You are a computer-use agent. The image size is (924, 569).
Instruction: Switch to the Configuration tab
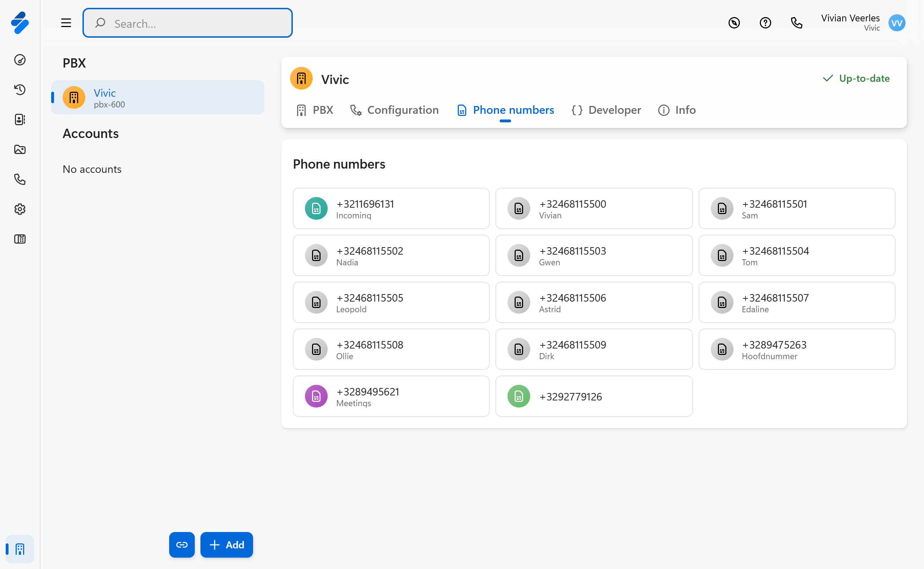pos(394,110)
